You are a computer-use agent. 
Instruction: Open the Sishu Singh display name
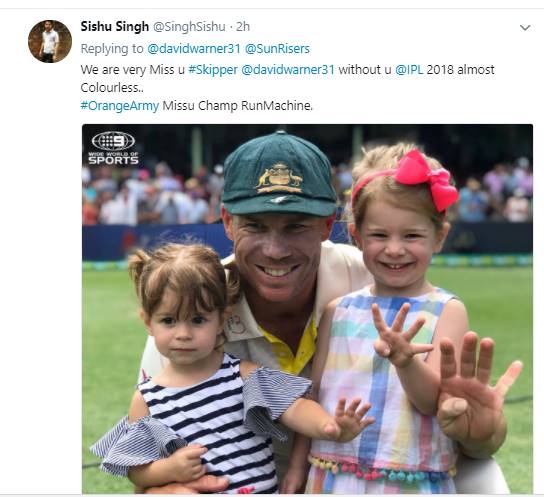tap(114, 27)
